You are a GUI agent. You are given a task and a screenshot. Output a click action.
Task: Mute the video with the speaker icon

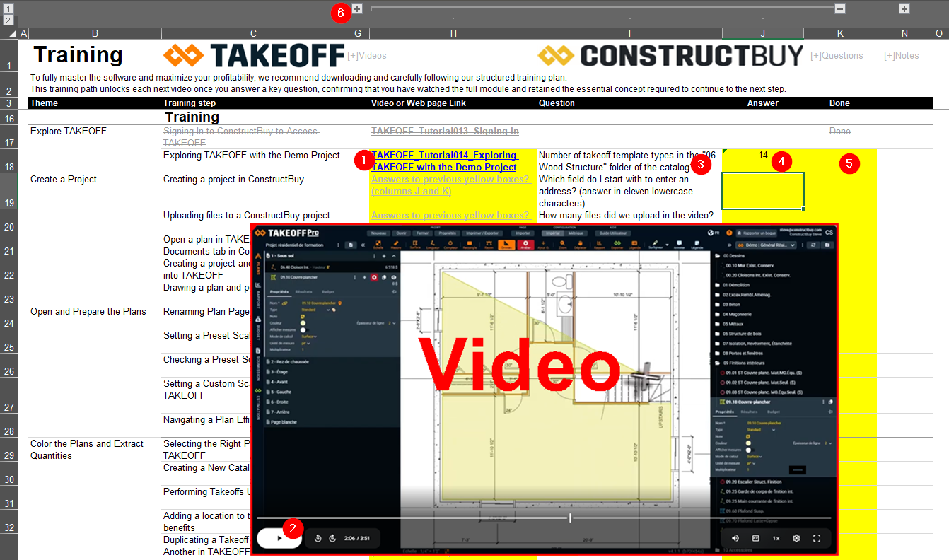[x=735, y=538]
